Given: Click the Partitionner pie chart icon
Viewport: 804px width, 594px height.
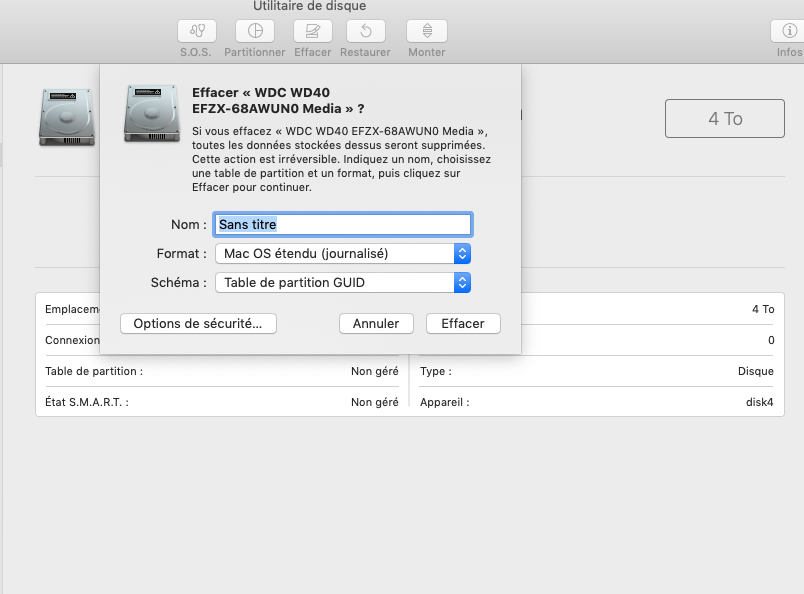Looking at the screenshot, I should (x=255, y=31).
